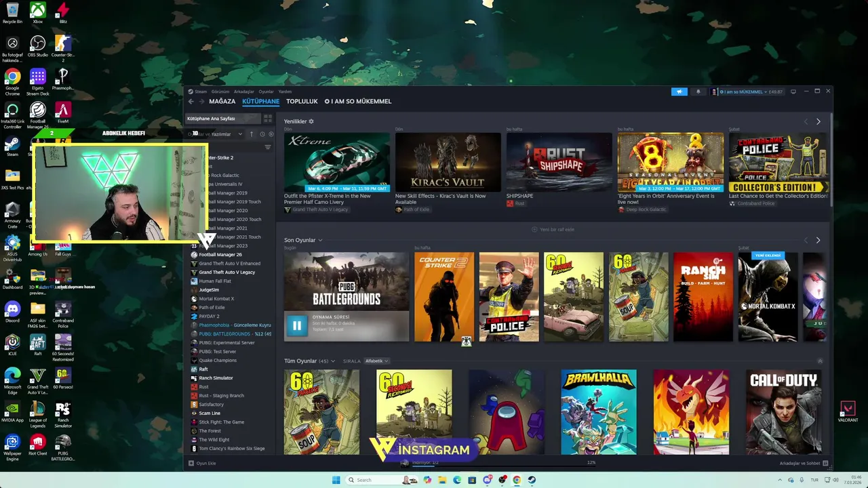Screen dimensions: 868x488
Task: Toggle the library recent-activity clock filter
Action: pos(262,134)
